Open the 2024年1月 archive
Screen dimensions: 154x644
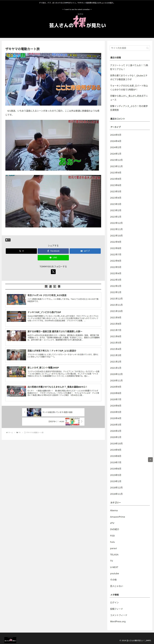pos(116,154)
